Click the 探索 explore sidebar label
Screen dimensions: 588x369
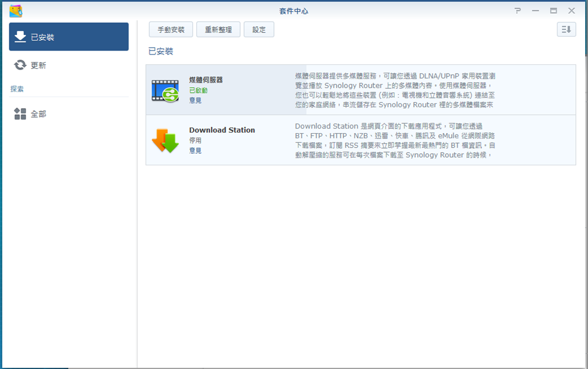(x=17, y=89)
